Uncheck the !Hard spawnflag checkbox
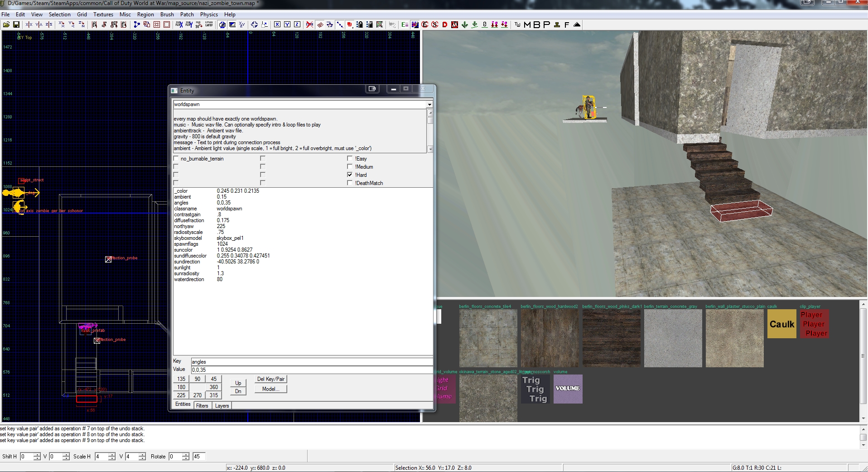This screenshot has width=868, height=472. click(x=350, y=175)
